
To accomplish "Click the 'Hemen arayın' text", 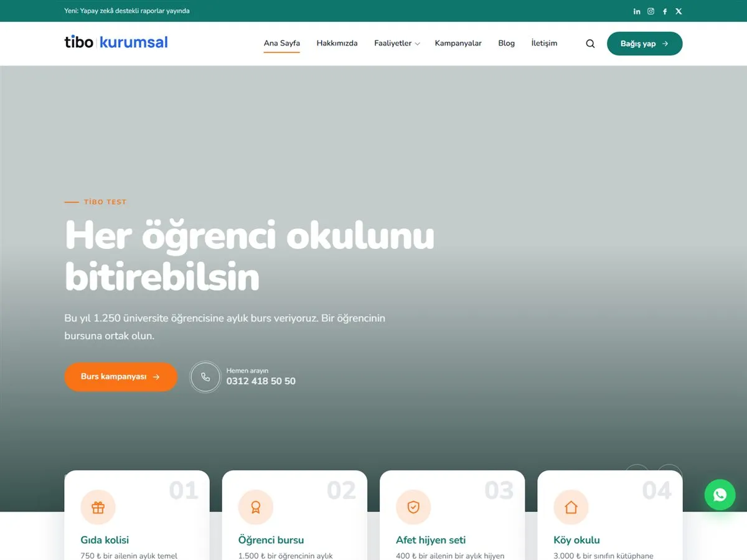I will (247, 371).
